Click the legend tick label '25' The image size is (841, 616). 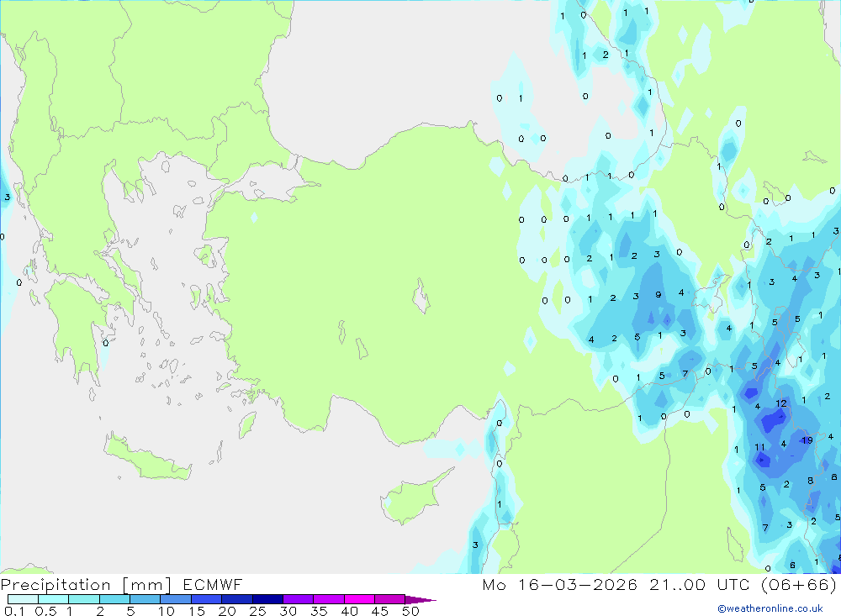click(257, 611)
